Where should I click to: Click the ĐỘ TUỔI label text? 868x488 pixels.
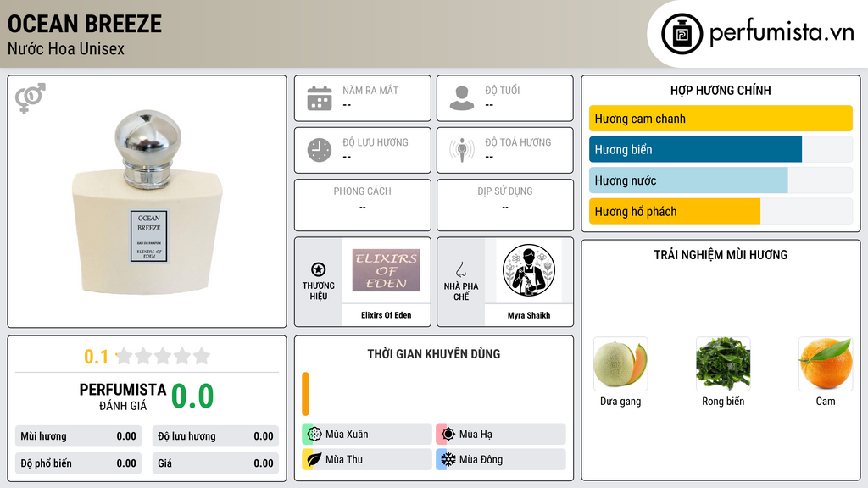(503, 90)
